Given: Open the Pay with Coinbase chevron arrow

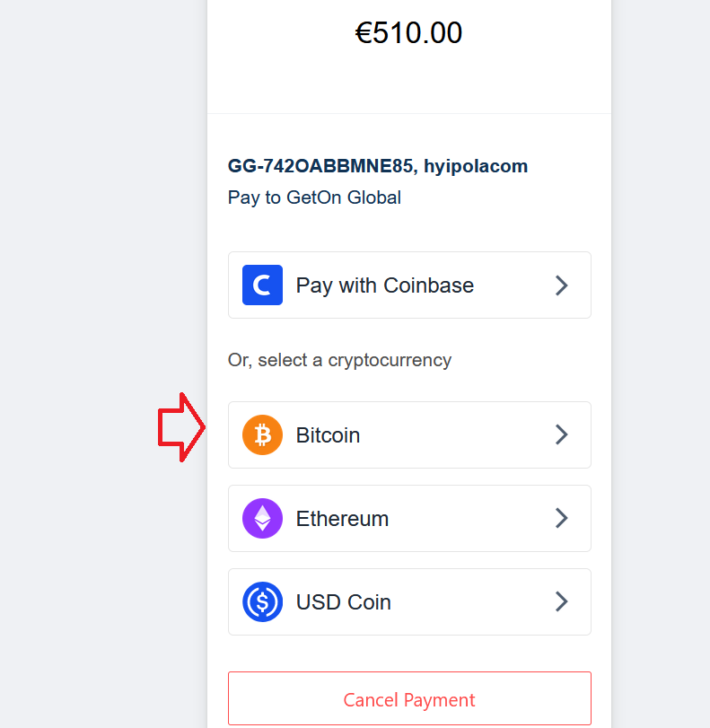Looking at the screenshot, I should pyautogui.click(x=562, y=285).
